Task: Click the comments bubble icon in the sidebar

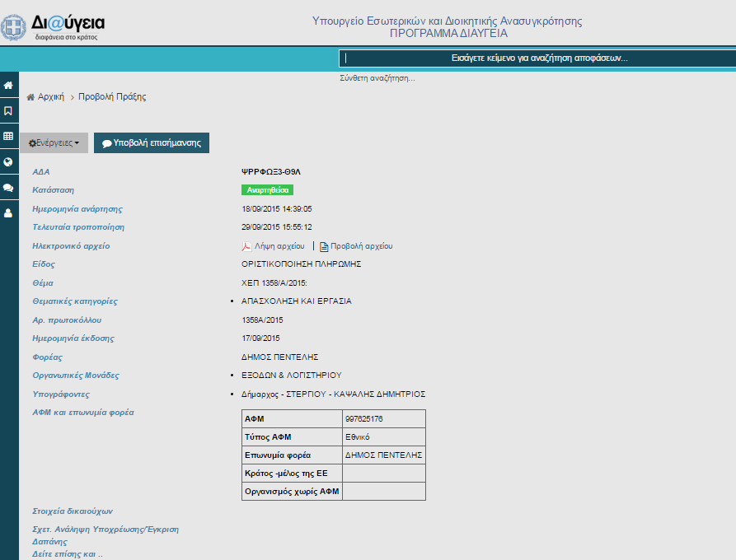Action: pos(8,187)
